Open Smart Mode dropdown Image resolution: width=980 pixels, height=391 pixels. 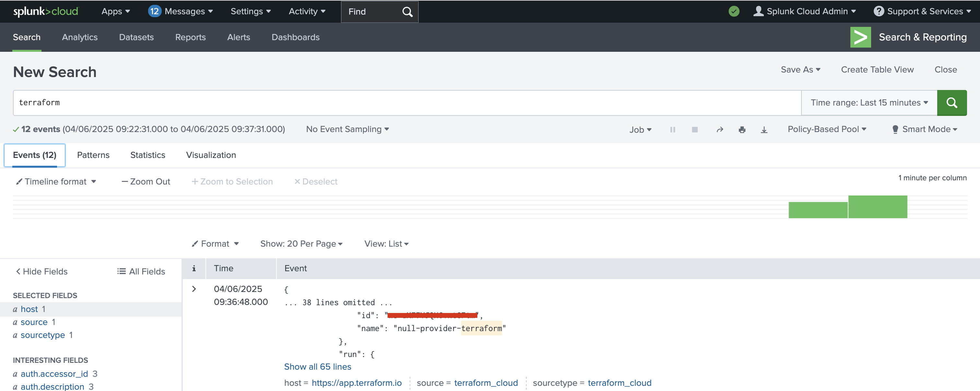(925, 129)
